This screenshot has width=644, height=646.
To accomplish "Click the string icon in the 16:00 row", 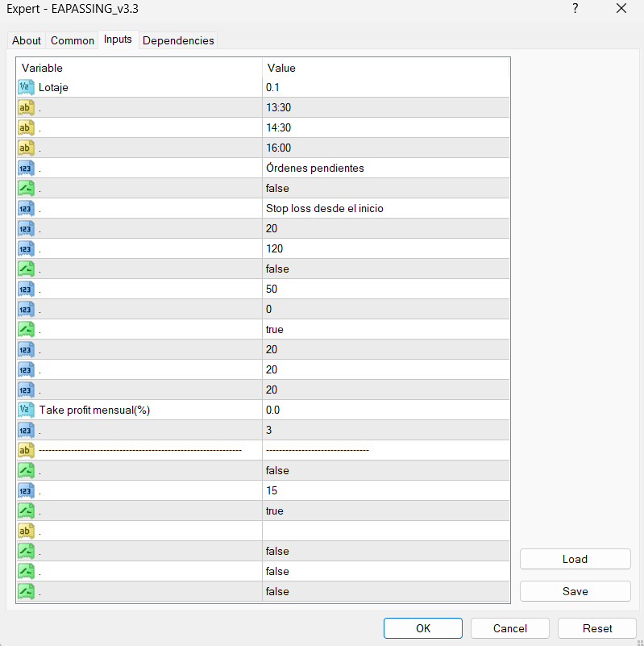I will click(26, 148).
